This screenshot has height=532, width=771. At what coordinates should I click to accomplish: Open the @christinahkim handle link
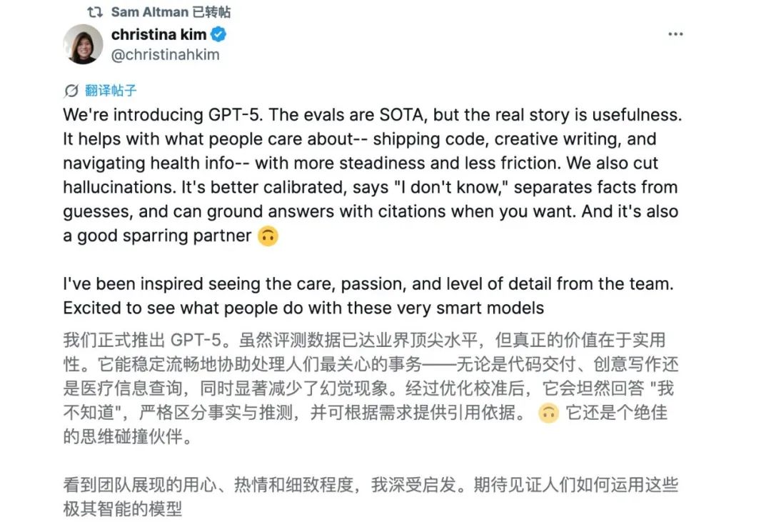coord(165,54)
